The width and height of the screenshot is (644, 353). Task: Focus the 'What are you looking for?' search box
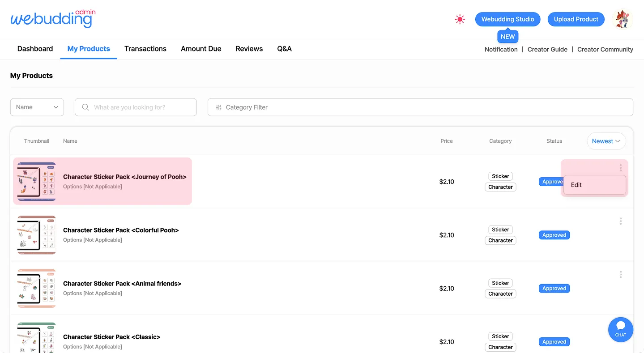[136, 107]
